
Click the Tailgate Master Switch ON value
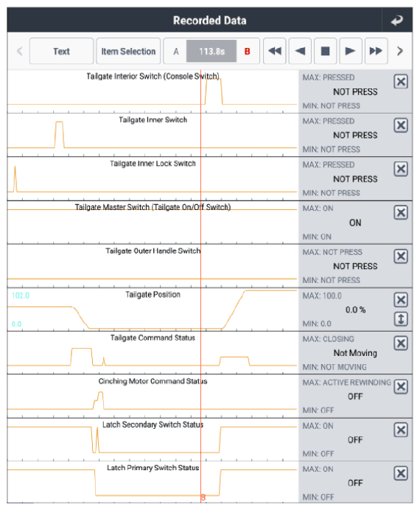tap(355, 223)
